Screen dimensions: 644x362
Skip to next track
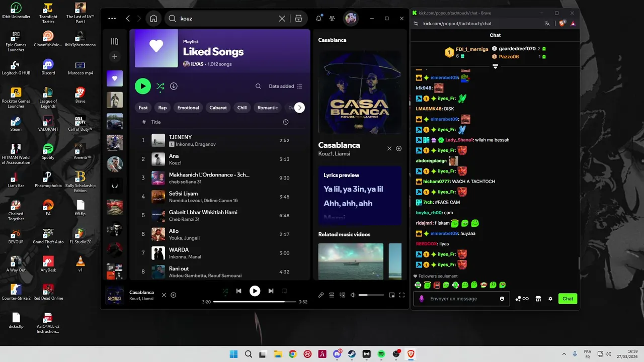coord(271,291)
